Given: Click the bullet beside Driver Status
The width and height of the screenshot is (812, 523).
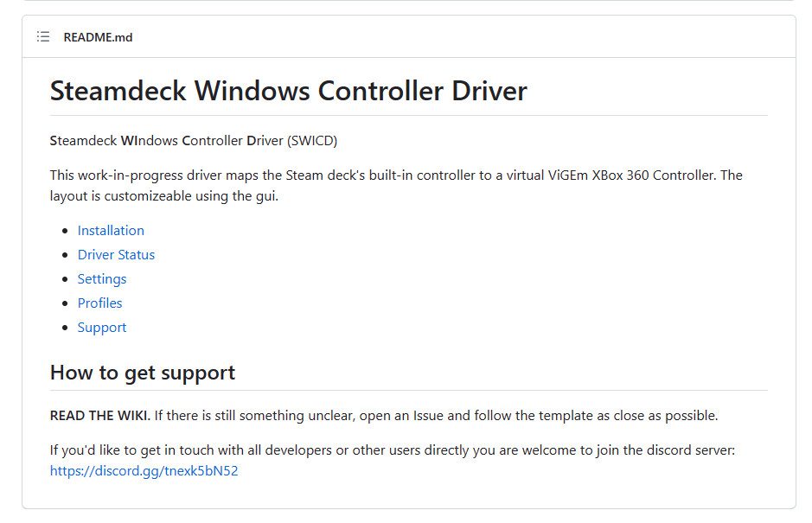Looking at the screenshot, I should (x=64, y=255).
